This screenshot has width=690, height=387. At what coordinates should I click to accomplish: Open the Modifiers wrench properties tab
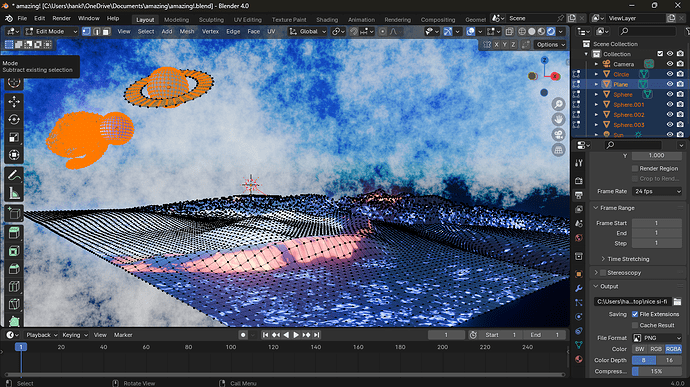579,288
